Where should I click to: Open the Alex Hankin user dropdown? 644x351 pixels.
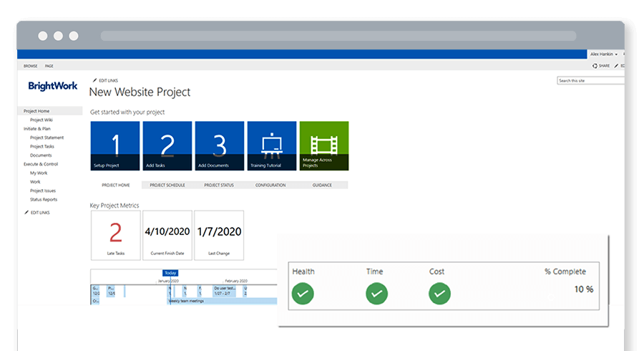[605, 54]
